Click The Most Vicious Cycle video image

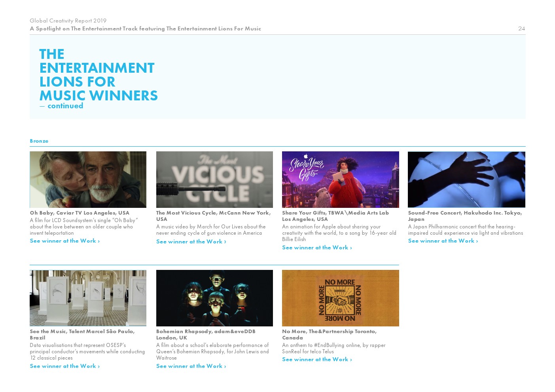tap(214, 179)
